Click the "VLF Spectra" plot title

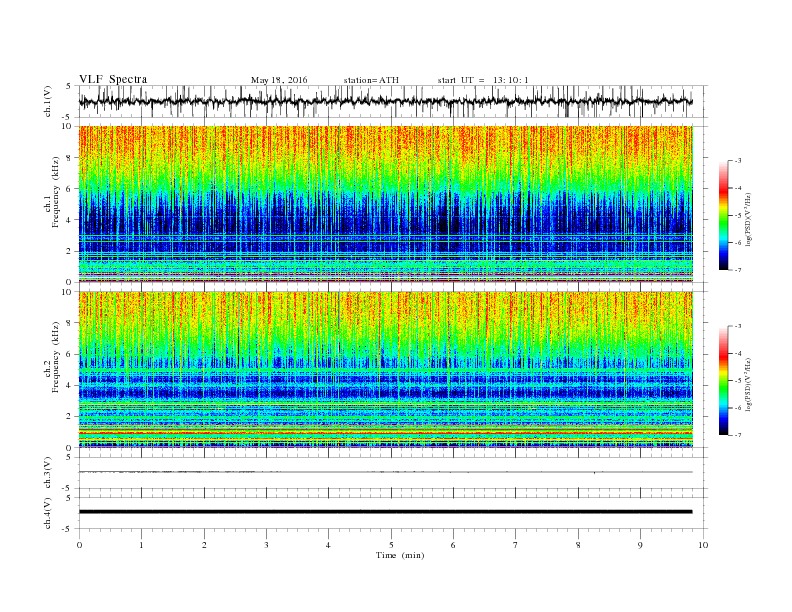113,79
